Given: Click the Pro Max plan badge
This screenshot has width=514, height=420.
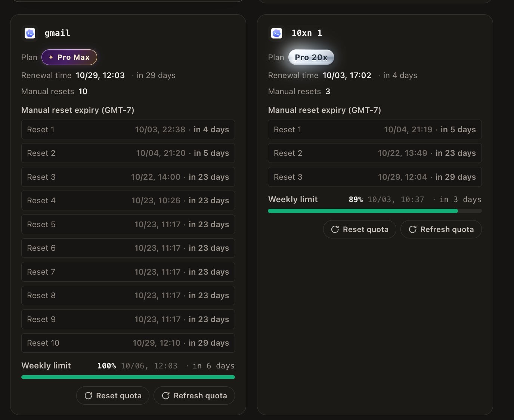Looking at the screenshot, I should [x=69, y=57].
